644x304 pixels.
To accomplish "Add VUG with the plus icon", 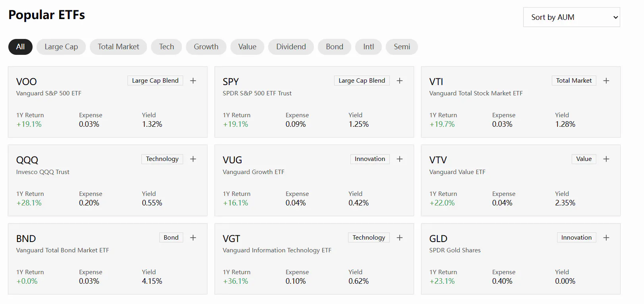I will pyautogui.click(x=400, y=159).
